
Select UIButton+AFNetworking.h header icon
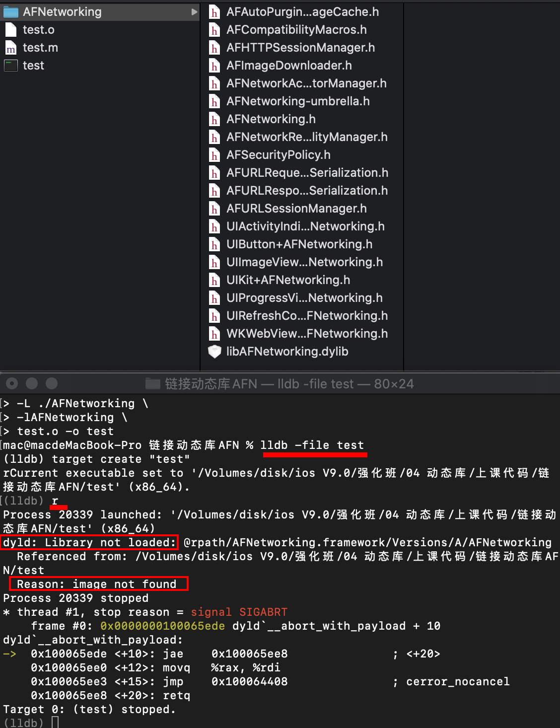coord(214,244)
